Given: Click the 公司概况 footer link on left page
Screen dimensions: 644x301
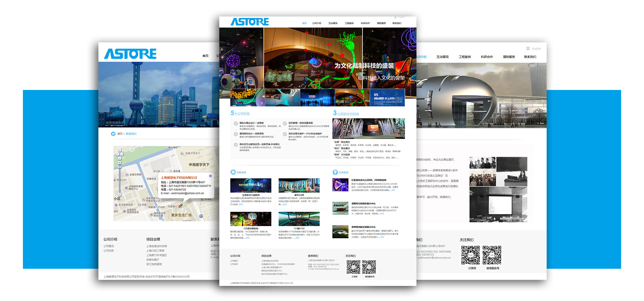Looking at the screenshot, I should tap(108, 246).
